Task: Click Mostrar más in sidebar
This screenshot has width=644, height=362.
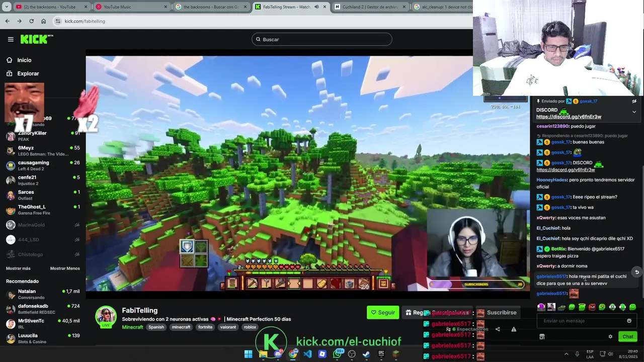Action: pyautogui.click(x=18, y=268)
